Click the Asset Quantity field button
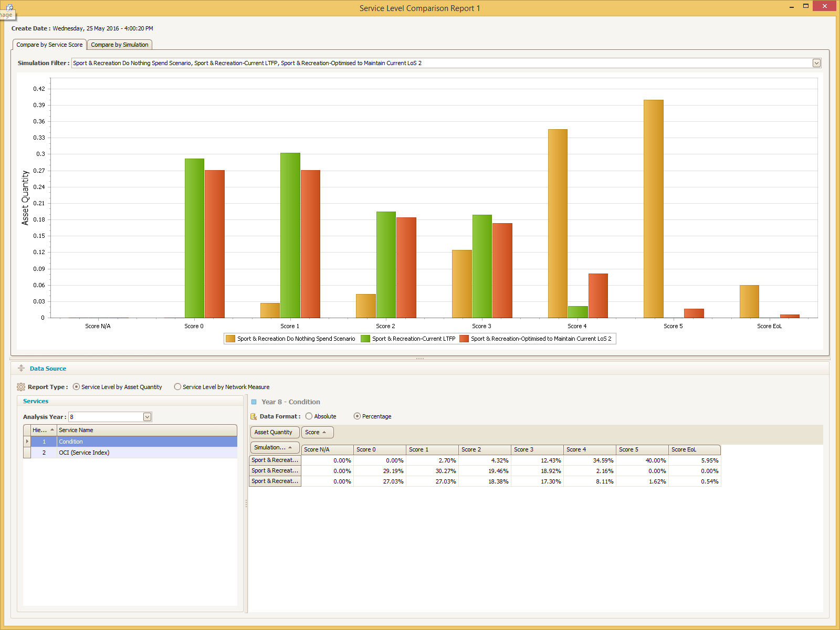This screenshot has width=840, height=630. (x=275, y=432)
